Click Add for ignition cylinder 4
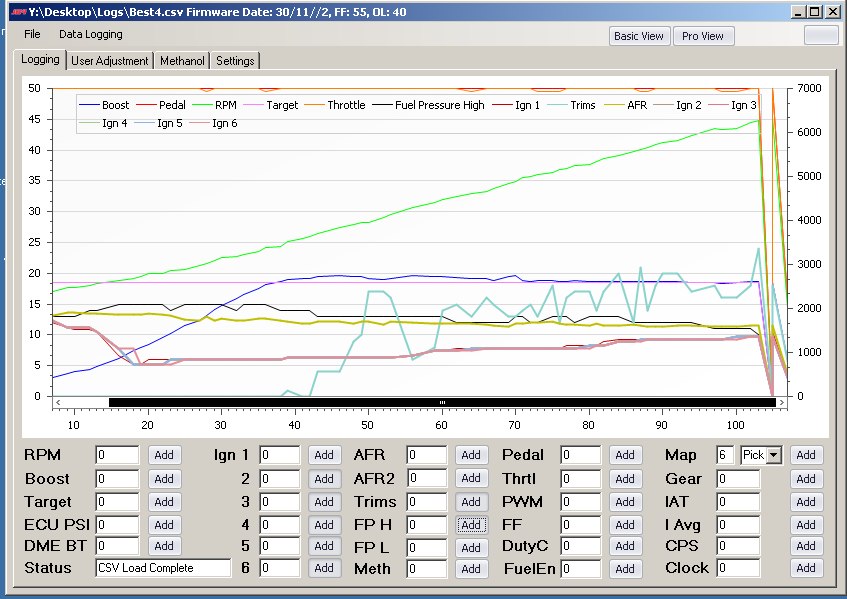The width and height of the screenshot is (847, 599). tap(324, 525)
